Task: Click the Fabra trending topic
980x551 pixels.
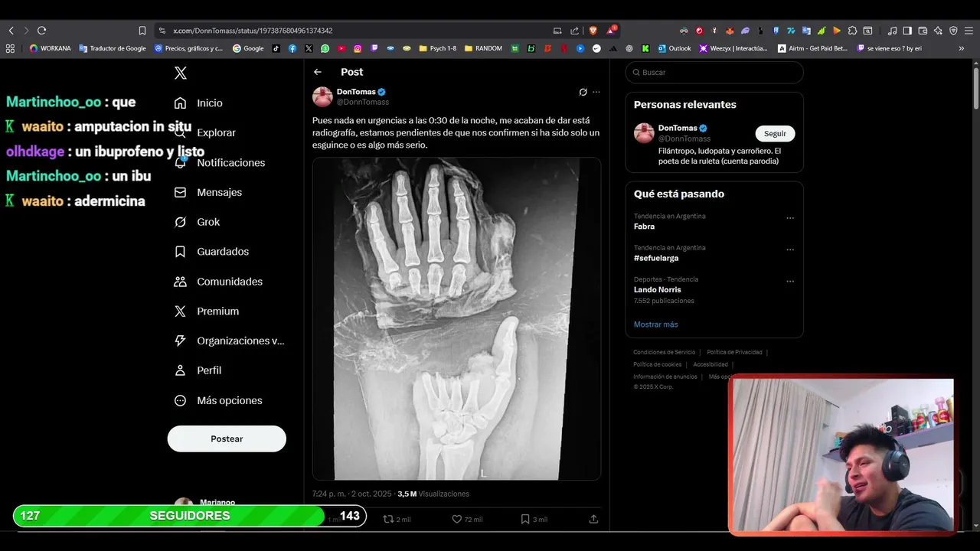Action: click(x=644, y=227)
